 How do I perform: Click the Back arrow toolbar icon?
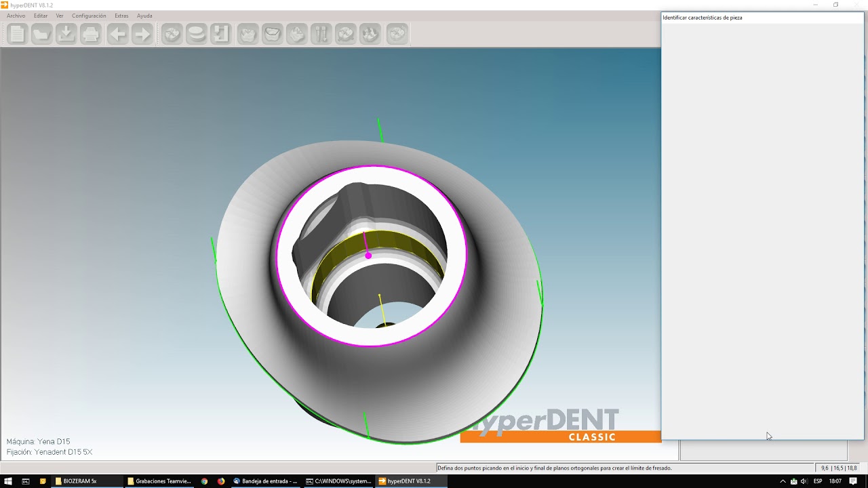coord(118,33)
